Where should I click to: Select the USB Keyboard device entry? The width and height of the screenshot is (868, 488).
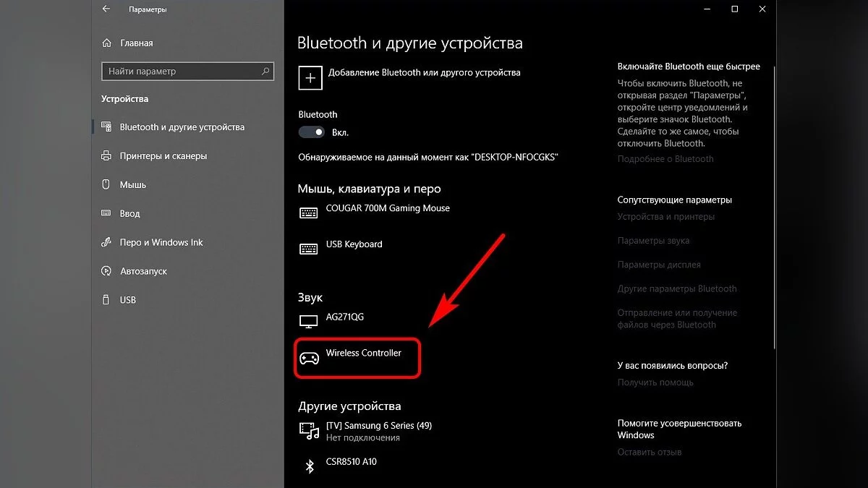[354, 245]
